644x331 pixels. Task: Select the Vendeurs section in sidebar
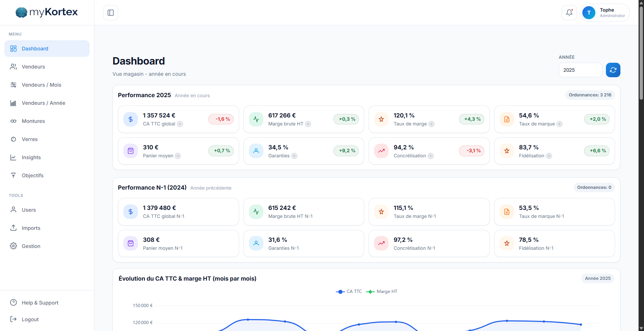click(33, 67)
